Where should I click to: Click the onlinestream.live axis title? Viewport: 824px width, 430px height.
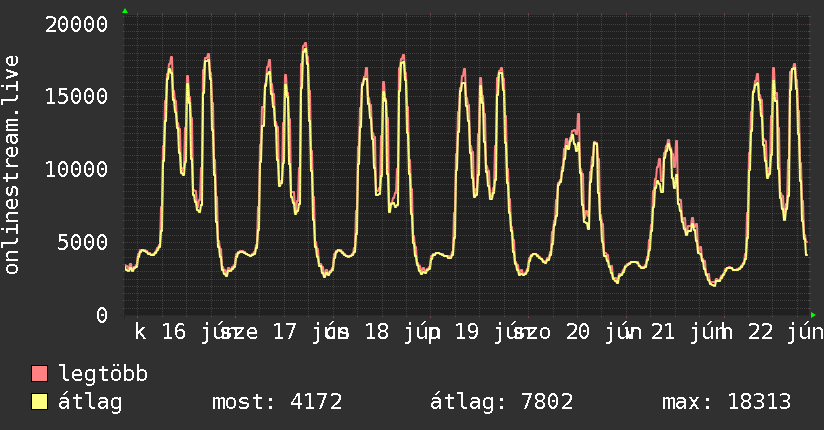pos(12,165)
